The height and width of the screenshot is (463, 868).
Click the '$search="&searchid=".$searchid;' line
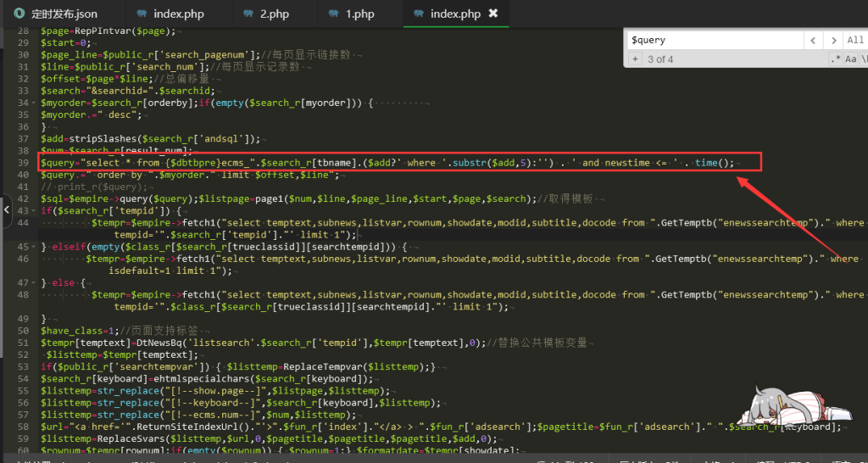[x=130, y=91]
